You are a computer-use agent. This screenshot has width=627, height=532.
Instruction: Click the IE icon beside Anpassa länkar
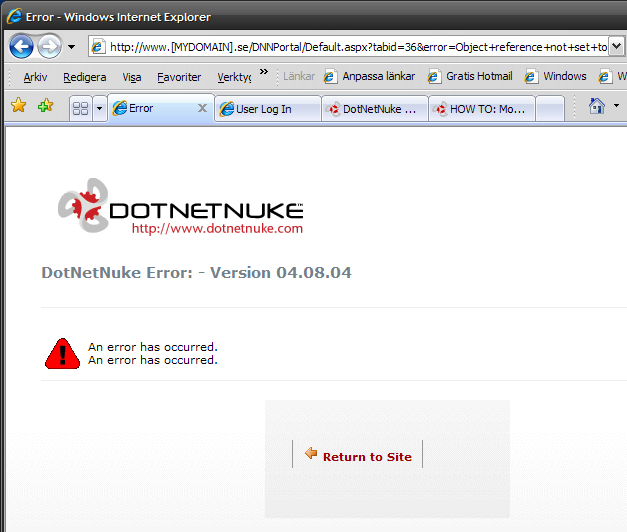(330, 76)
